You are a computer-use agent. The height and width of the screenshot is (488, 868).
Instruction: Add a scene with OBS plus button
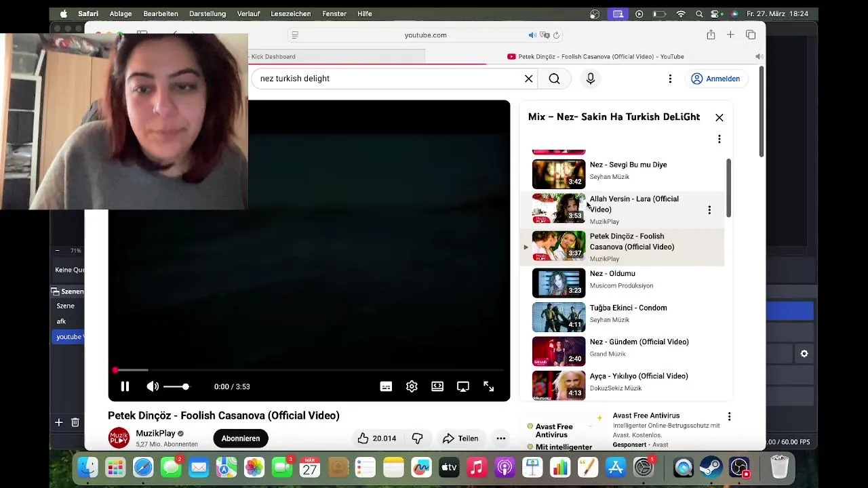click(x=59, y=422)
